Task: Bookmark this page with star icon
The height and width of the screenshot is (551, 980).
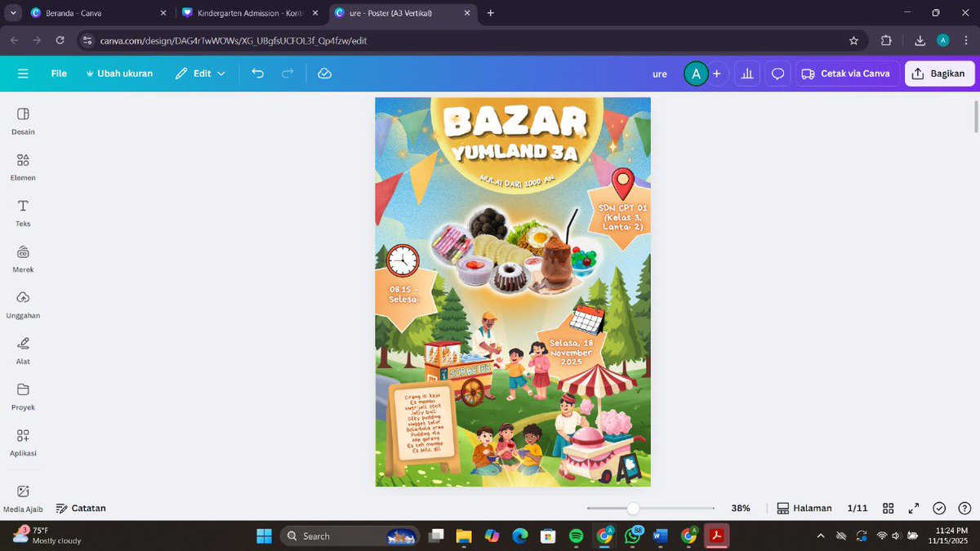Action: pyautogui.click(x=853, y=40)
